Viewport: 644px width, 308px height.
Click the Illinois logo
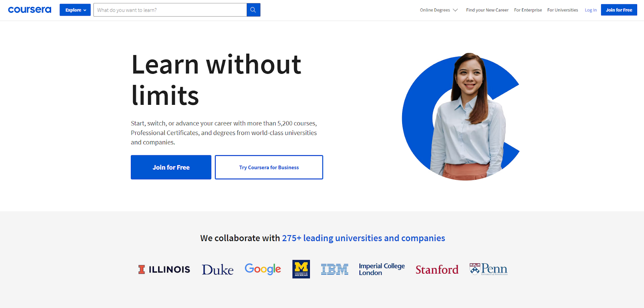(x=164, y=269)
